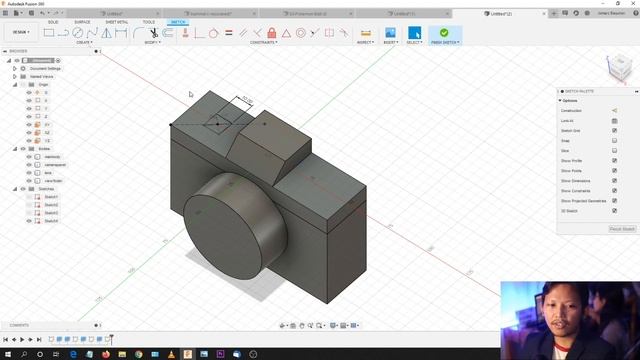Toggle Show Profile checkbox

pos(614,161)
